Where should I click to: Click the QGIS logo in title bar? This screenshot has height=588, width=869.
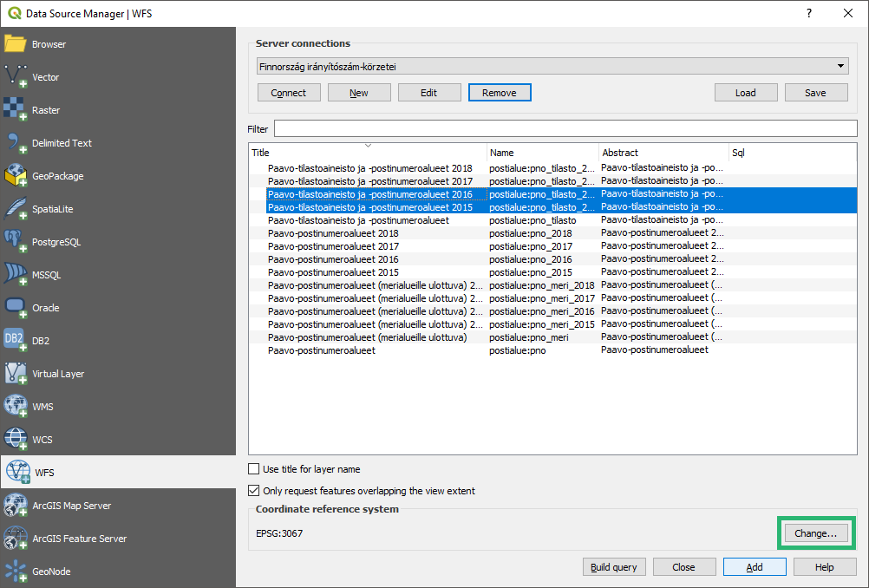[x=15, y=13]
